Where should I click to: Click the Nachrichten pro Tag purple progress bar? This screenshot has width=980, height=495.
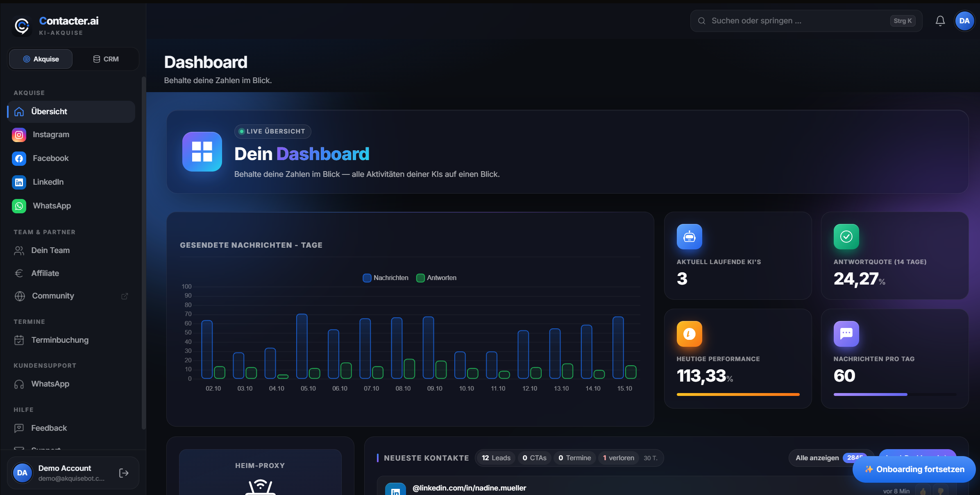[870, 394]
